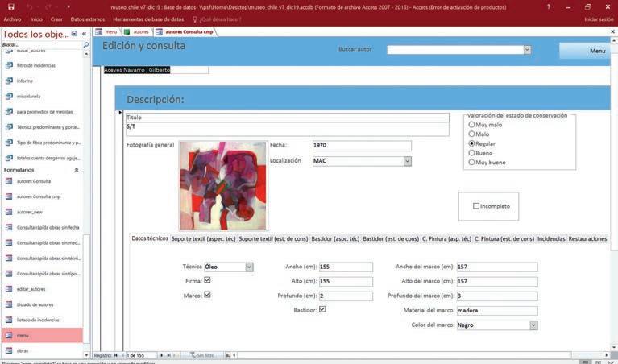The width and height of the screenshot is (618, 364).
Task: Open the Crear ribbon tab
Action: 56,19
